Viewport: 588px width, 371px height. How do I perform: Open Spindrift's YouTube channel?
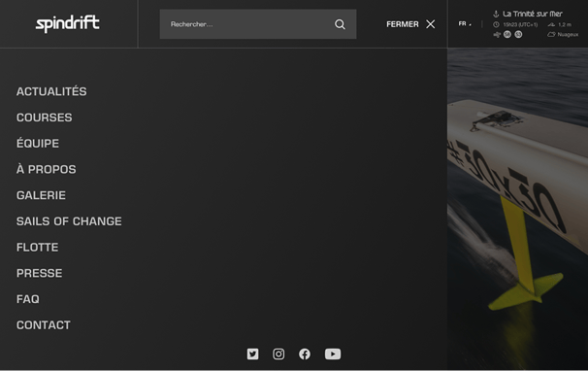(x=333, y=354)
